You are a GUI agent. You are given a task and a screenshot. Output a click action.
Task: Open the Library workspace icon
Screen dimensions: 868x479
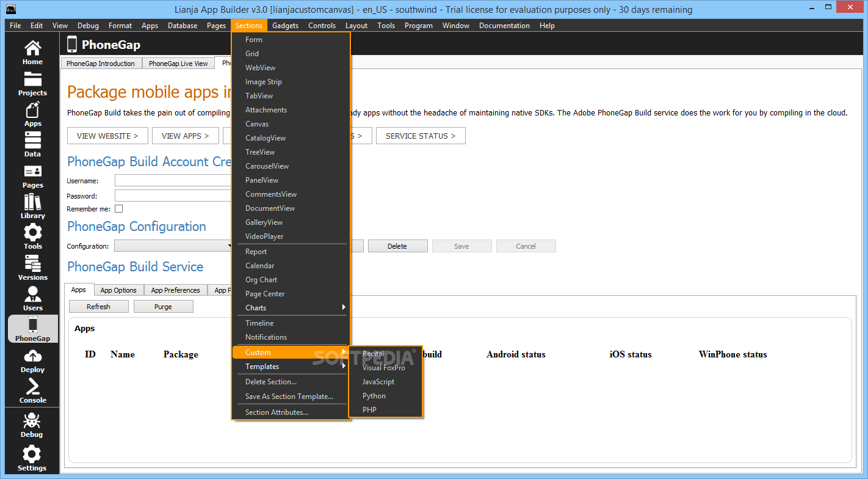[x=32, y=207]
